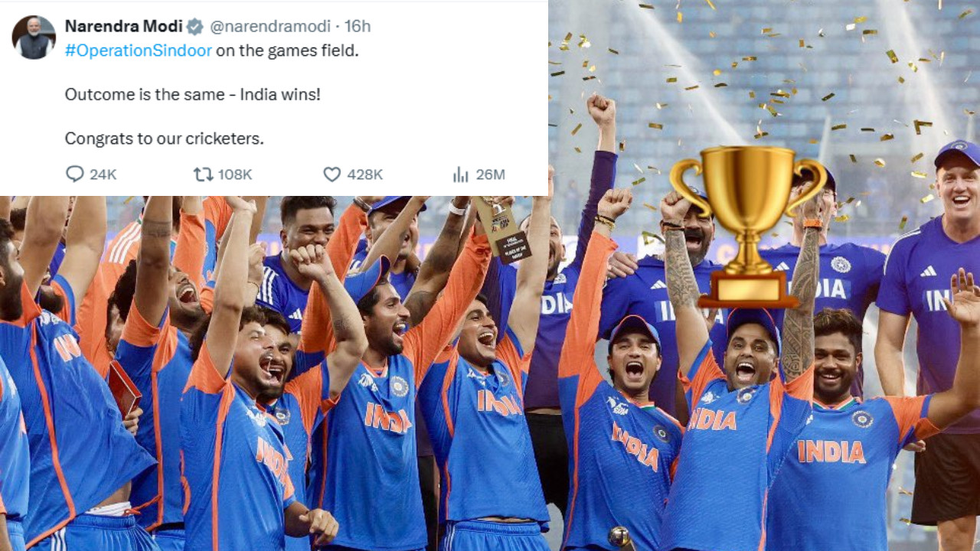The height and width of the screenshot is (551, 980).
Task: View the 24K replies count
Action: tap(103, 174)
